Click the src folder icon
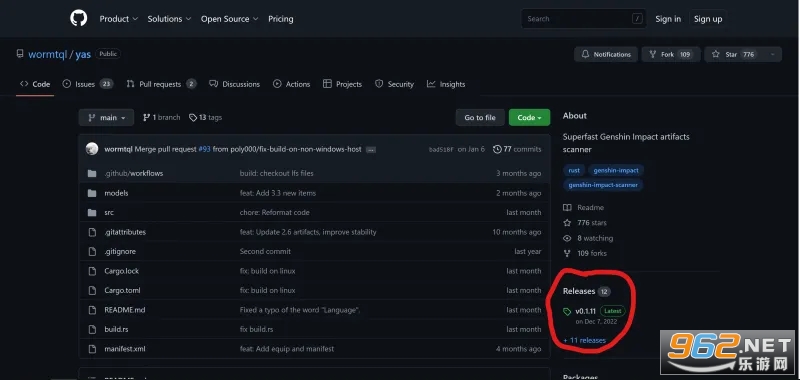 click(92, 213)
